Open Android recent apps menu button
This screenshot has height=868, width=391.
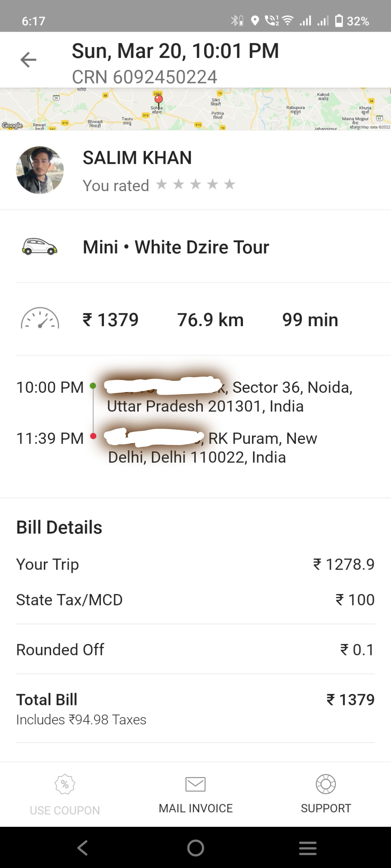(308, 848)
